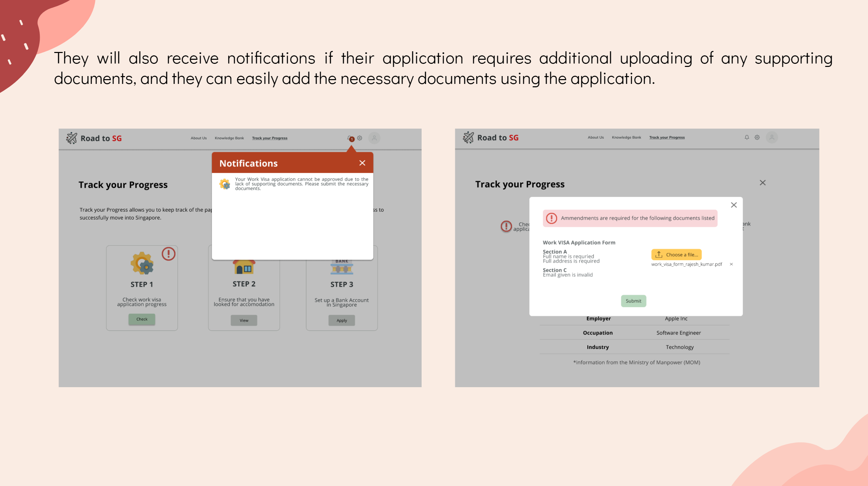868x486 pixels.
Task: Select Track your Progress in left nav
Action: (x=269, y=138)
